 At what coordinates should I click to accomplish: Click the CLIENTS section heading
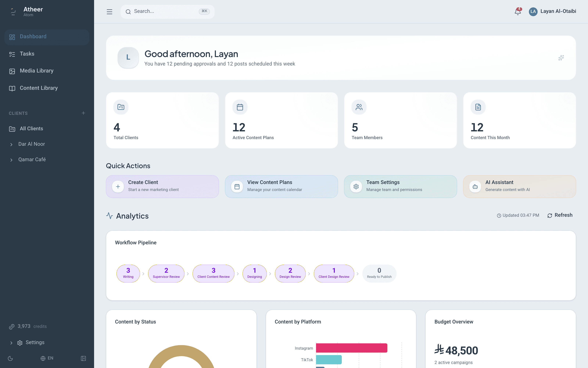(x=18, y=113)
